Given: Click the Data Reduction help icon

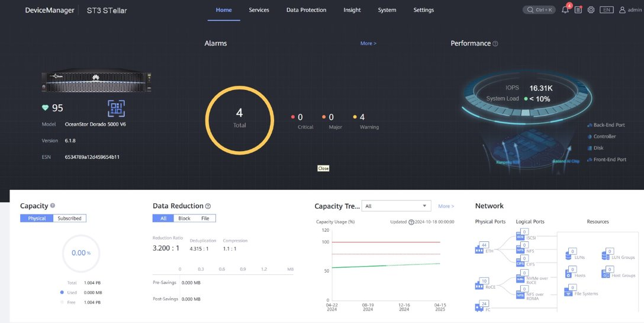Looking at the screenshot, I should point(208,206).
